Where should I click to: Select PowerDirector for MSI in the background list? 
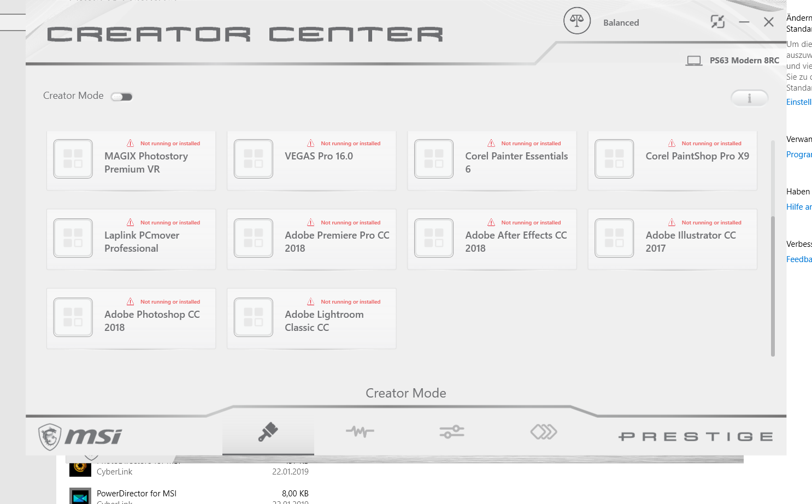click(x=137, y=494)
